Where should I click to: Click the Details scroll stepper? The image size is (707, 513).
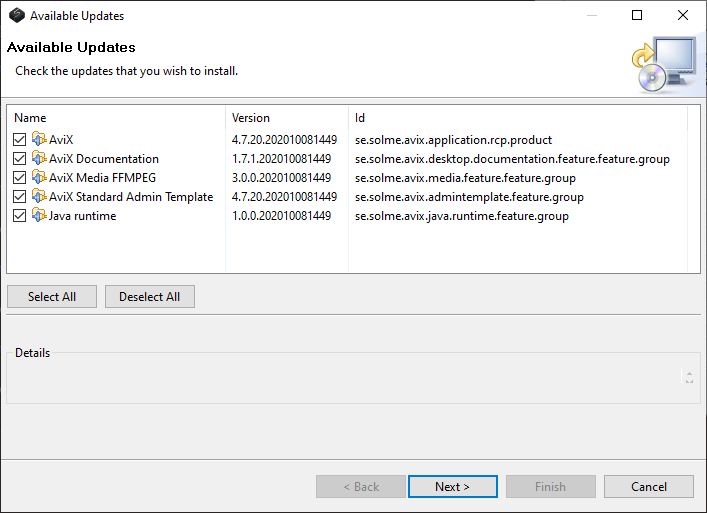pos(688,377)
